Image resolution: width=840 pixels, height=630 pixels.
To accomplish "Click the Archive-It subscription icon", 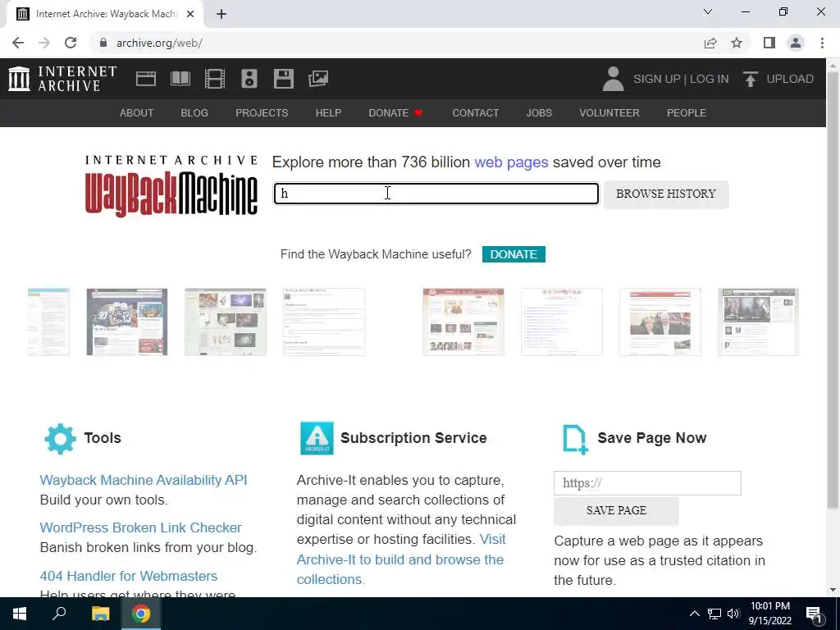I will [317, 438].
